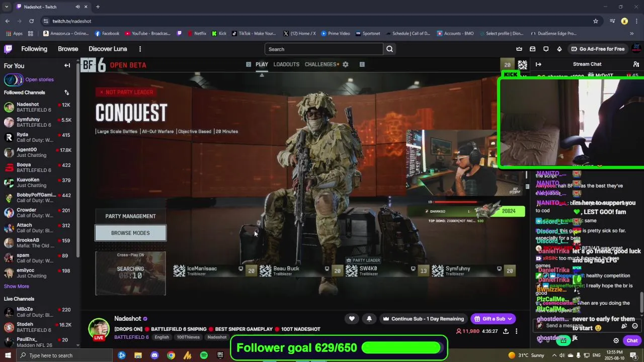The image size is (644, 362).
Task: Open Symfuhny channel in followed list
Action: pos(38,122)
